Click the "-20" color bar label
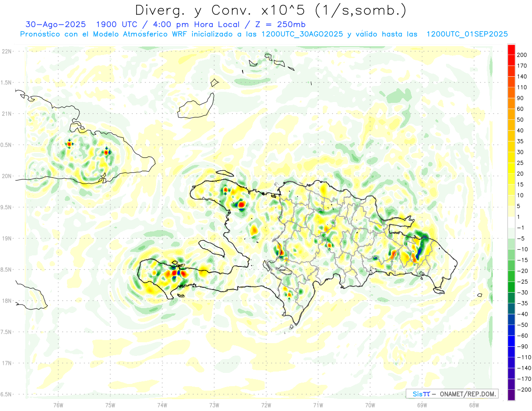Image resolution: width=532 pixels, height=411 pixels. tap(522, 271)
